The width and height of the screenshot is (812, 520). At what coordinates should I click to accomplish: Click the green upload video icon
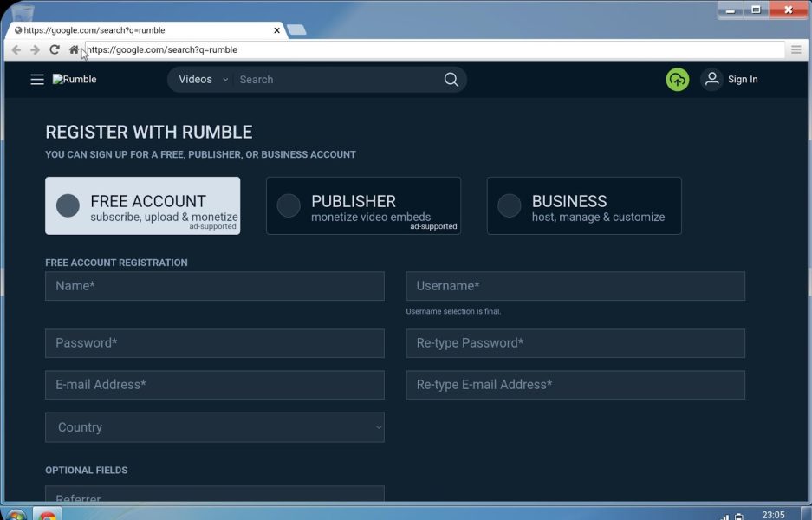pos(678,79)
